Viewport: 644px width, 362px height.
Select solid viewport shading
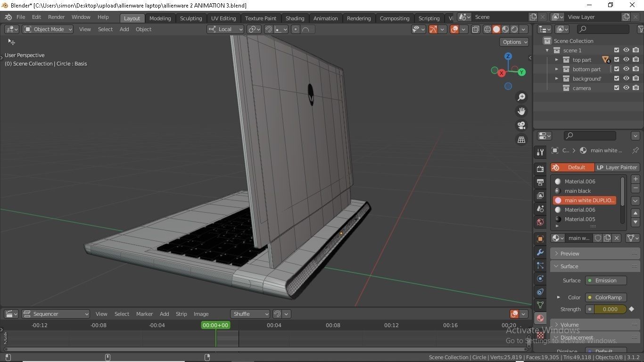pos(496,29)
